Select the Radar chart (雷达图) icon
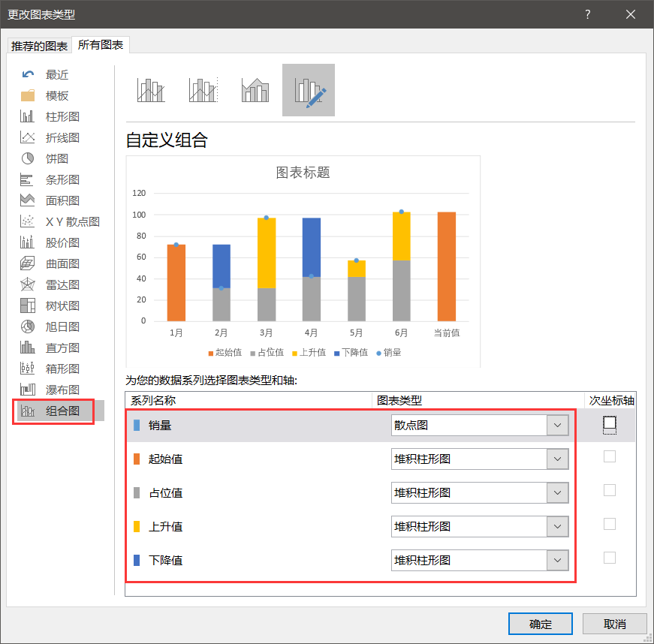 [28, 284]
